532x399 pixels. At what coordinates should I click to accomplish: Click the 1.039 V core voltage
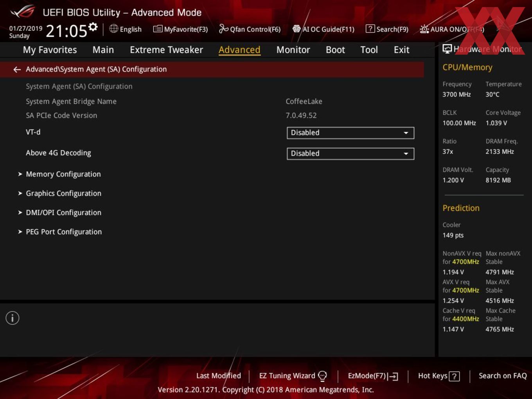tap(496, 123)
